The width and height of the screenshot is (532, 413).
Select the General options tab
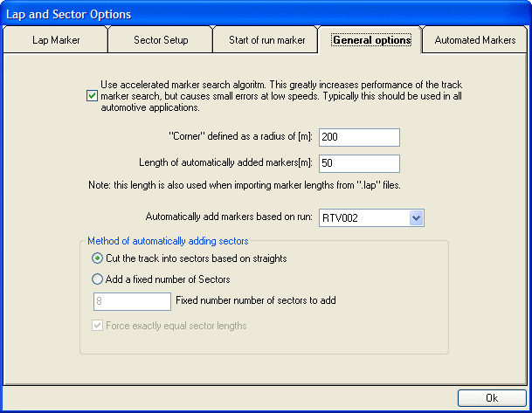(371, 39)
